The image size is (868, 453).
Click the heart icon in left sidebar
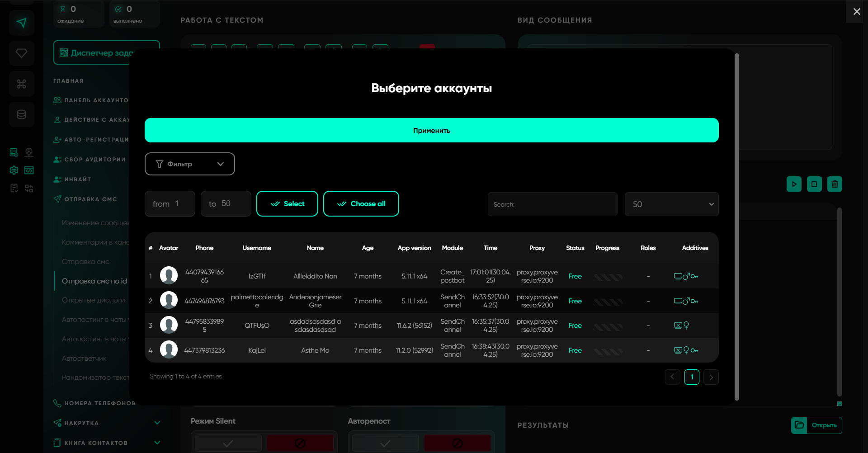(21, 53)
